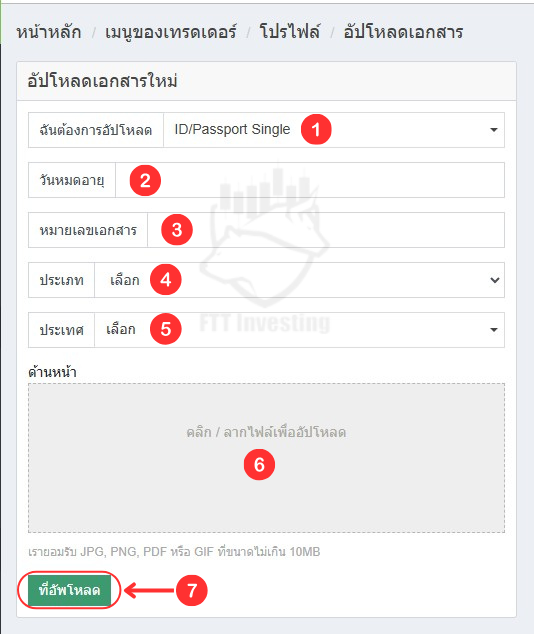Click the red number 4 marker

pos(165,280)
